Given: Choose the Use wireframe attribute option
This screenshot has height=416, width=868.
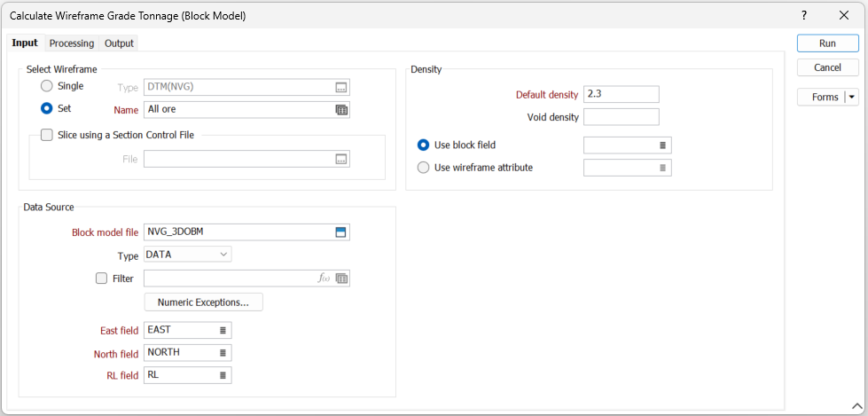Looking at the screenshot, I should [423, 167].
